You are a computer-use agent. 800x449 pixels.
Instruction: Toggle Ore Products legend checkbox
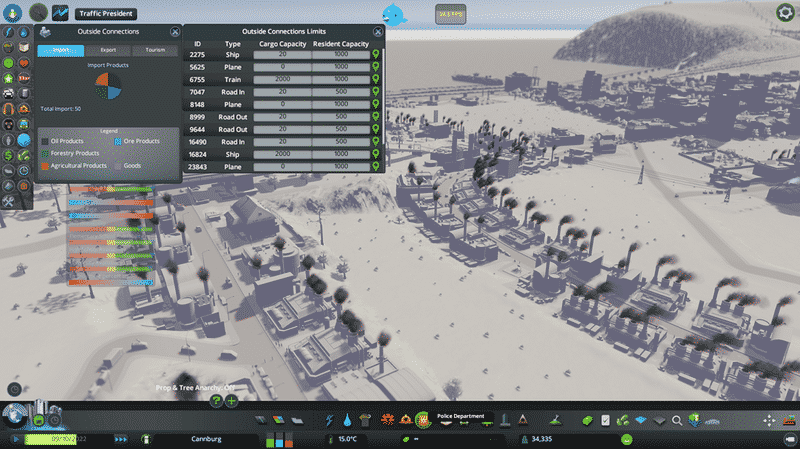[118, 141]
